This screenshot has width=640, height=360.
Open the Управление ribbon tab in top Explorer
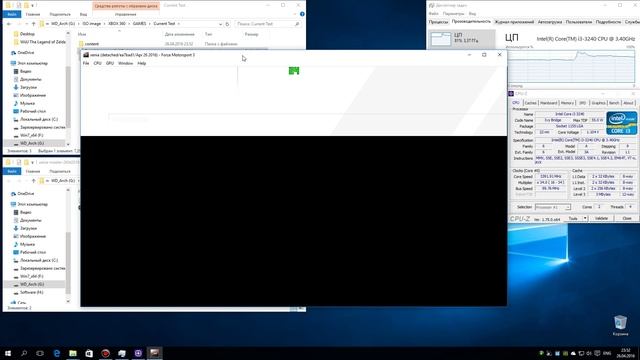click(125, 14)
